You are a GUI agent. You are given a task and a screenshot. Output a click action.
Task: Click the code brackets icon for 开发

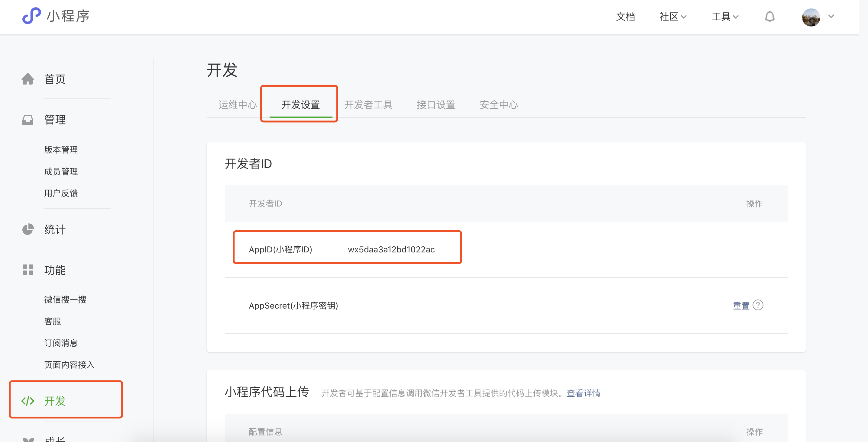point(28,401)
